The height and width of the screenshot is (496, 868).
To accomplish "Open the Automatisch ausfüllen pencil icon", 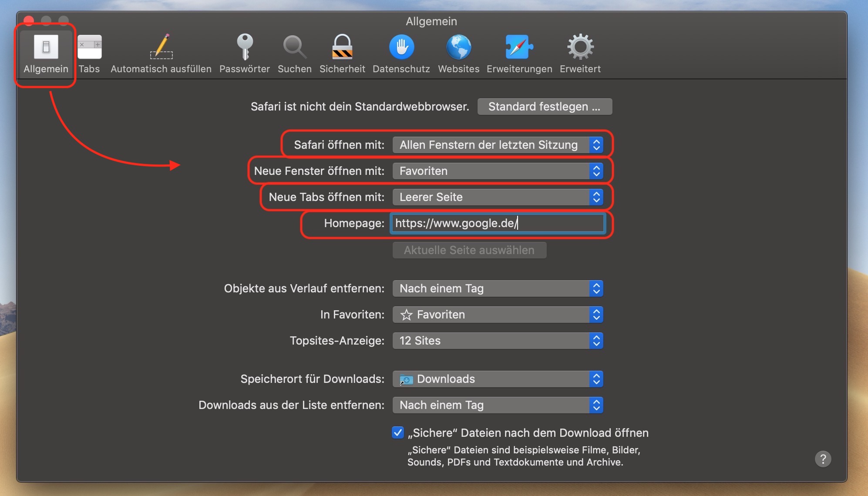I will pyautogui.click(x=161, y=53).
